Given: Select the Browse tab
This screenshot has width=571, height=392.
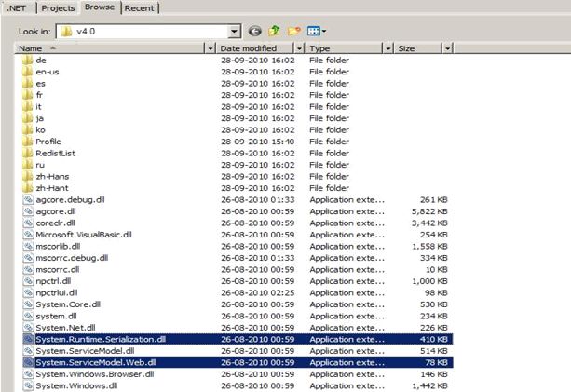Looking at the screenshot, I should (100, 7).
